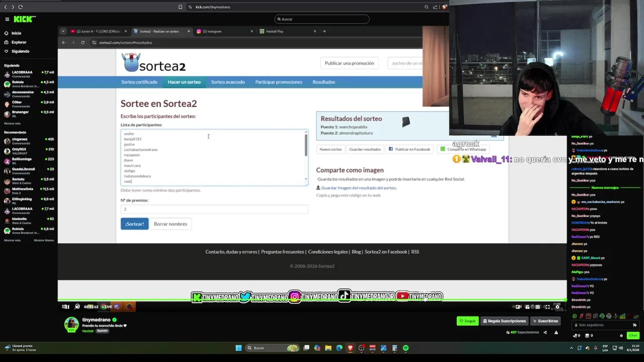644x362 pixels.
Task: Click the Nuevo sorteo button
Action: click(x=331, y=149)
